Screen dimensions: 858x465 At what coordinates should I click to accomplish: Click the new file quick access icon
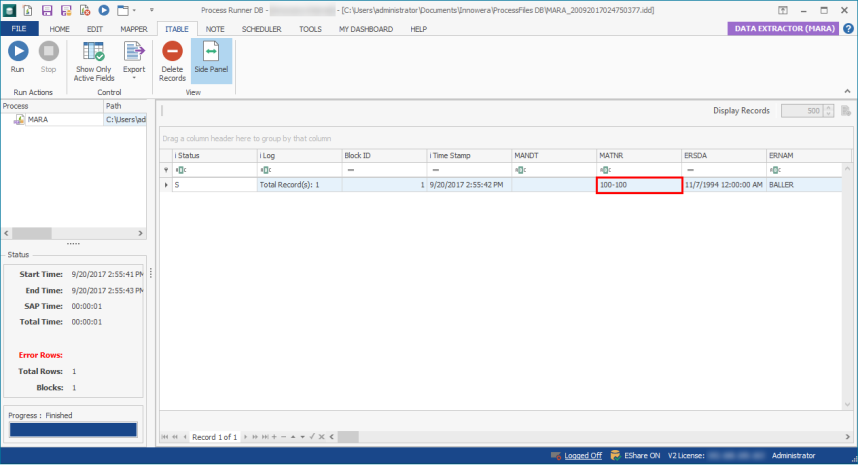tap(27, 10)
